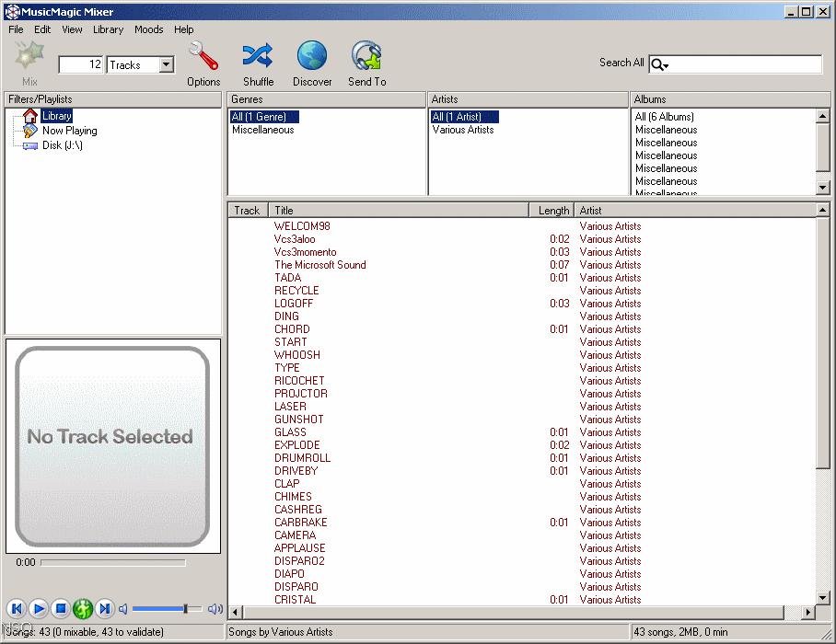Select the CHORD song
The width and height of the screenshot is (836, 644).
pyautogui.click(x=292, y=329)
